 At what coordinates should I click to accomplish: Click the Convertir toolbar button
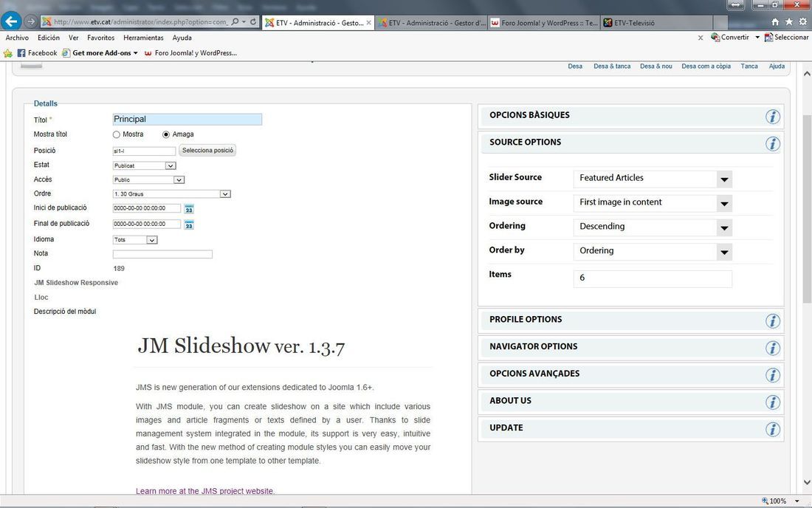pos(730,37)
